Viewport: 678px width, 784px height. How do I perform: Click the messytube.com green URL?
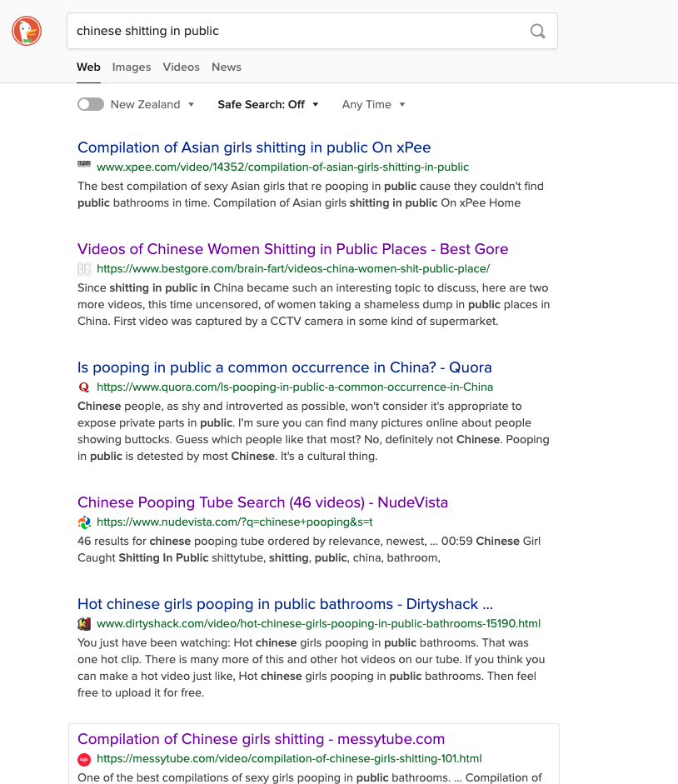(x=289, y=759)
